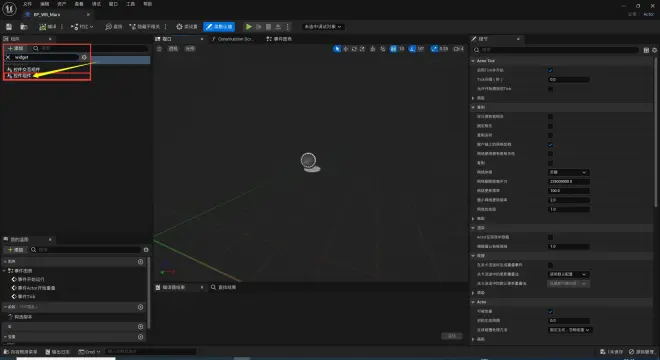
Task: Toggle the third checkbox in Actor Tick section
Action: 550,89
